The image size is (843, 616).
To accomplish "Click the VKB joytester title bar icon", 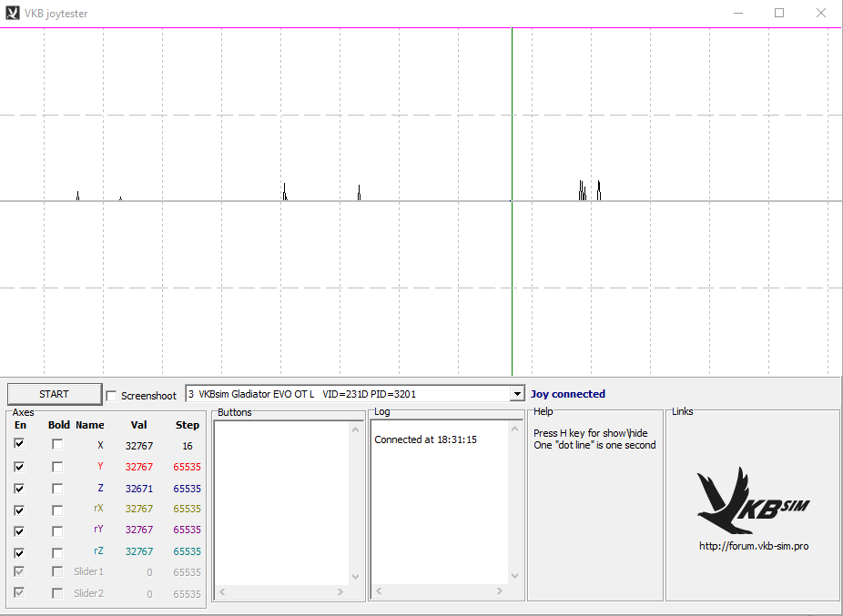I will tap(13, 13).
